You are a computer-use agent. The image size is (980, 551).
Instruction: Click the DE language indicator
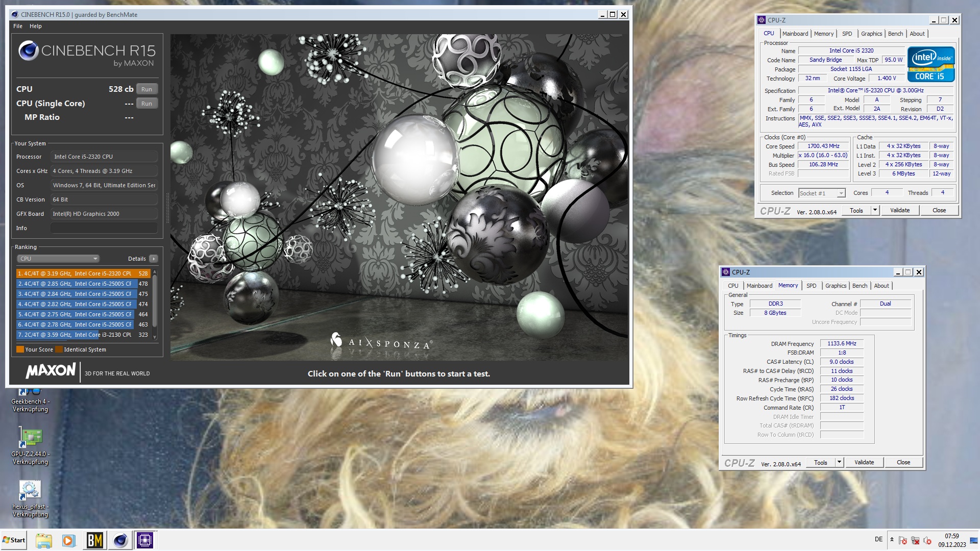pyautogui.click(x=878, y=539)
